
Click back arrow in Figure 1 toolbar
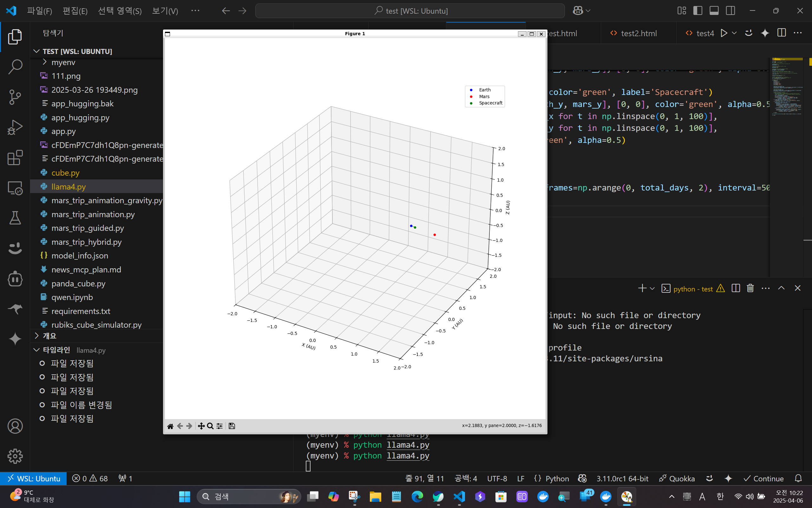[180, 426]
